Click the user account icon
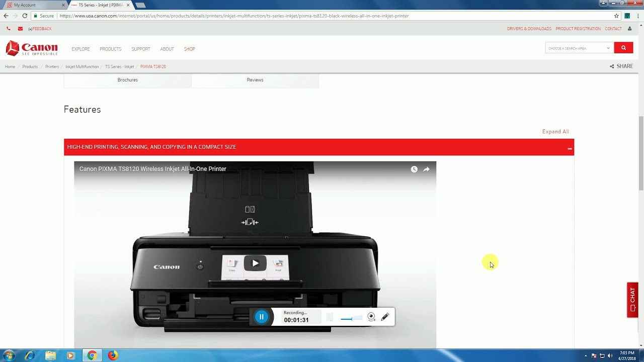The image size is (644, 362). (629, 29)
